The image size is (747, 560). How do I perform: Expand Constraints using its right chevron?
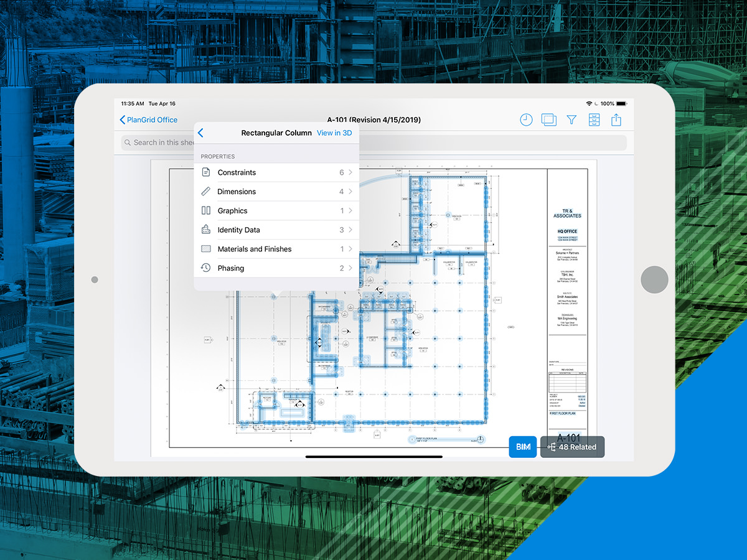pyautogui.click(x=351, y=172)
